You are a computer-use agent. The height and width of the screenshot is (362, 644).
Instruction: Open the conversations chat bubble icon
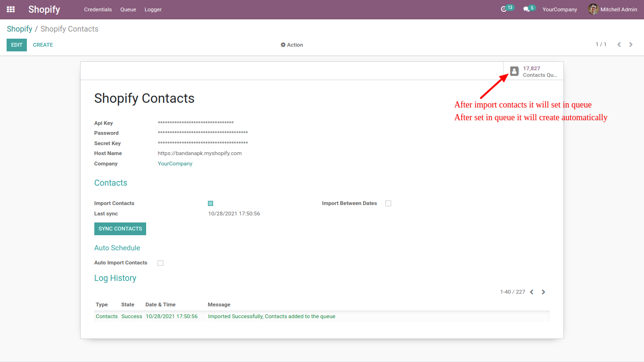[526, 9]
